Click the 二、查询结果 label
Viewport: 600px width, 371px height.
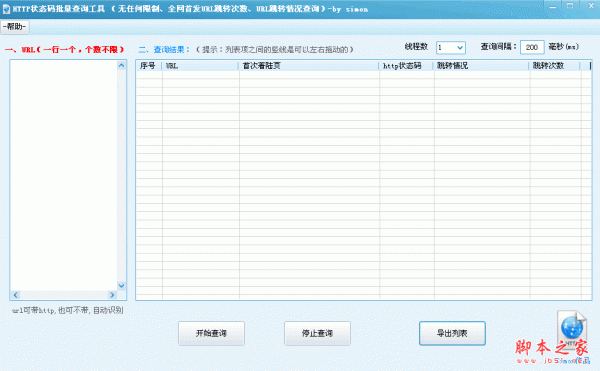click(164, 50)
